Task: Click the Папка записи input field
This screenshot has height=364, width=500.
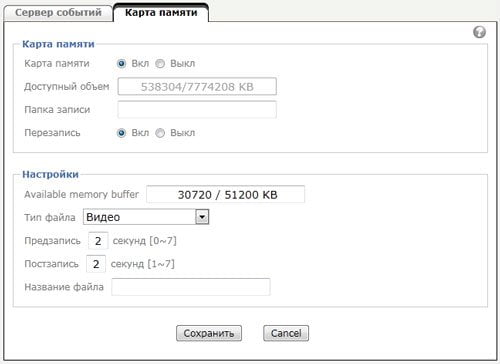Action: click(x=197, y=110)
